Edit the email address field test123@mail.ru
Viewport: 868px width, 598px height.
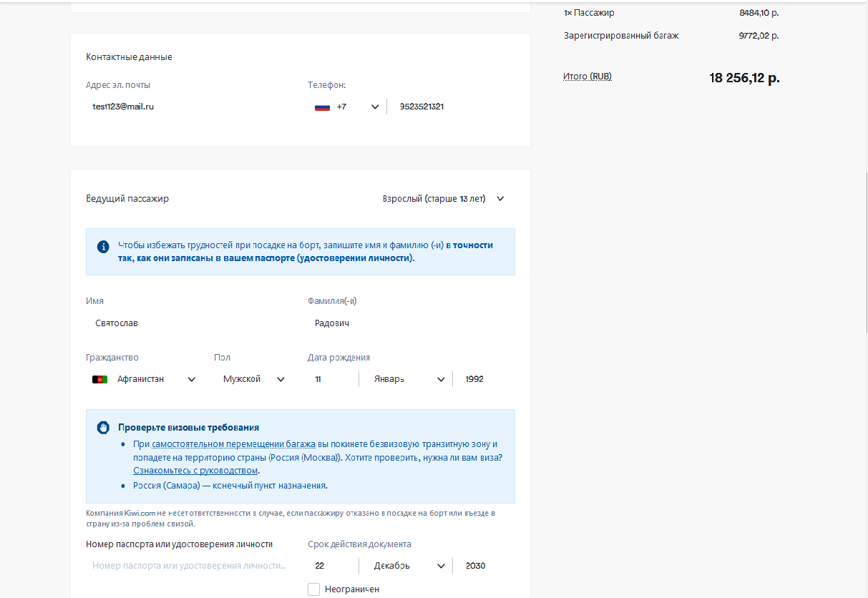click(190, 107)
